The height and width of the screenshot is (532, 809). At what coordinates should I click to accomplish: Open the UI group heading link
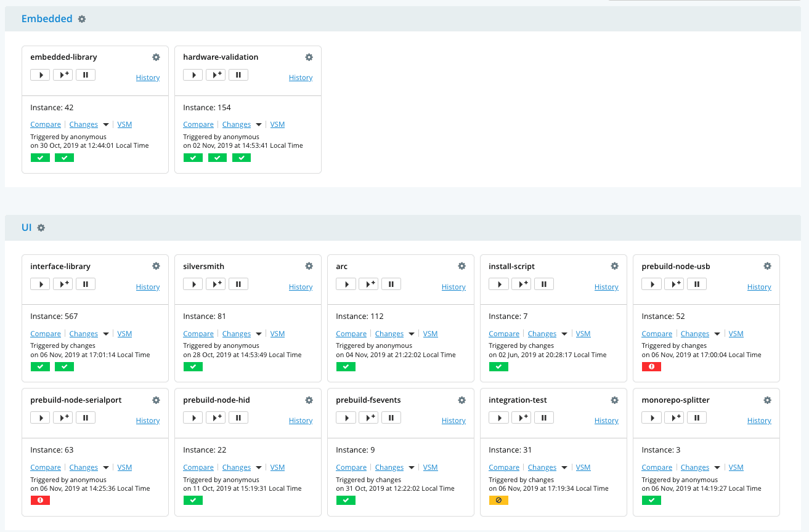(x=26, y=228)
